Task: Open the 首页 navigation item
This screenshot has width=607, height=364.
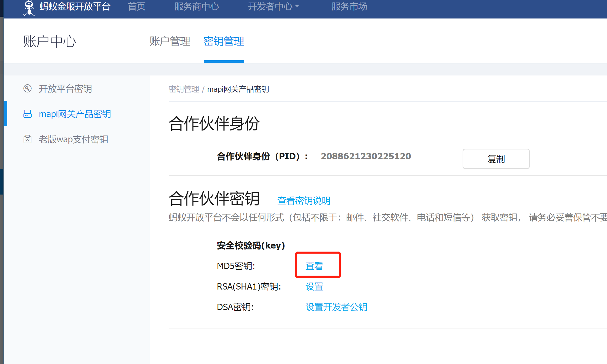Action: pos(137,7)
